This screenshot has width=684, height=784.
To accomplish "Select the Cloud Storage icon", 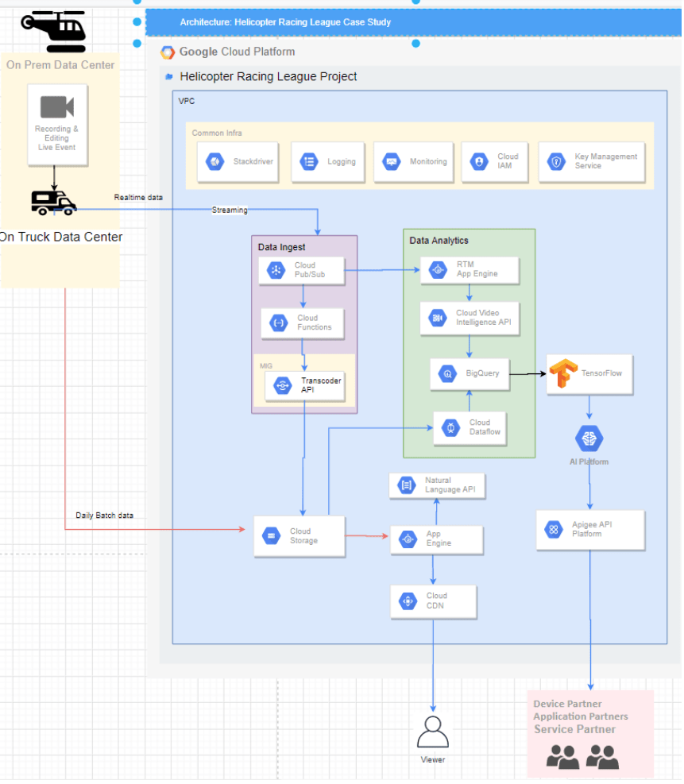I will click(x=272, y=536).
